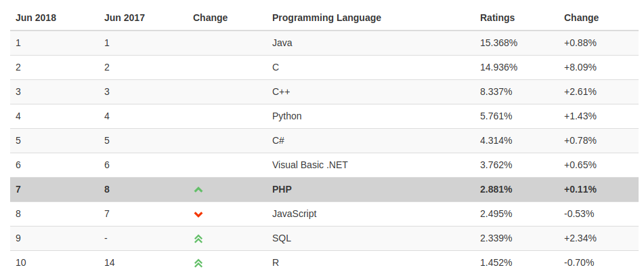644x274 pixels.
Task: Click the +0.65% change value
Action: point(580,165)
